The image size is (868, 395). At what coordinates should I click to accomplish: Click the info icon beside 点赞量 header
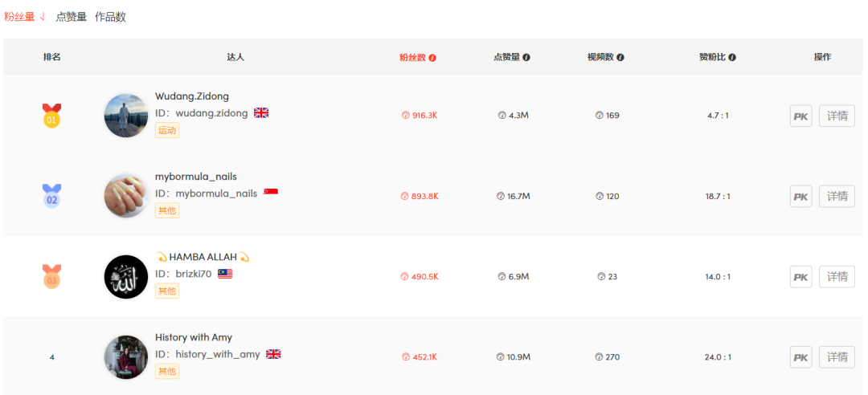pos(526,57)
